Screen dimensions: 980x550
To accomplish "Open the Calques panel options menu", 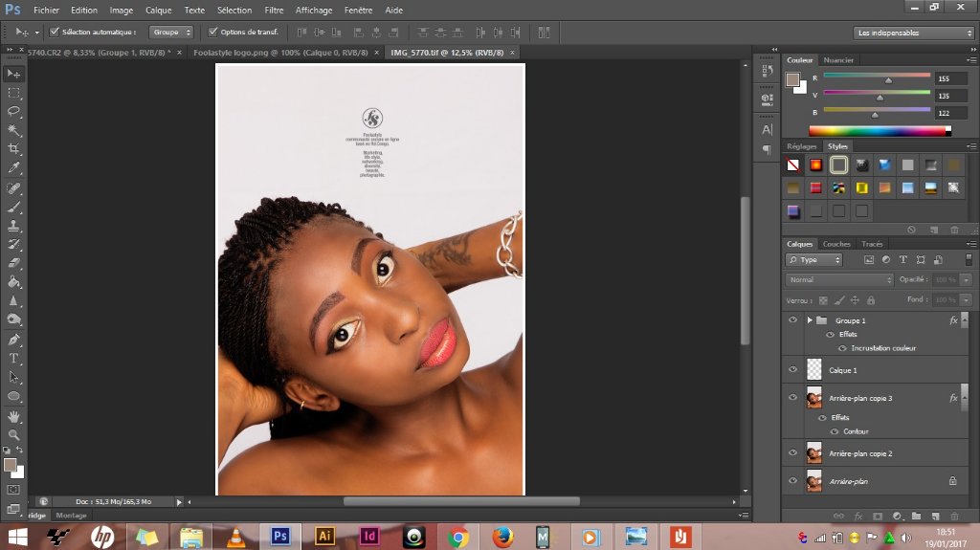I will coord(970,244).
